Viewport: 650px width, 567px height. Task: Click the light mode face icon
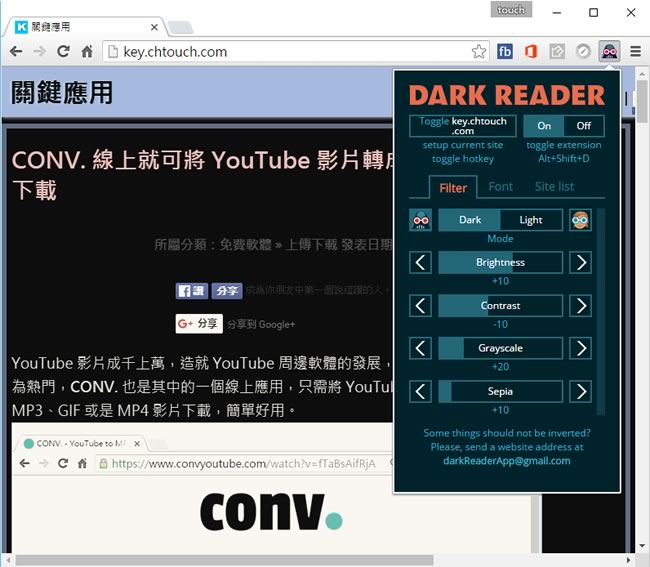pos(581,220)
